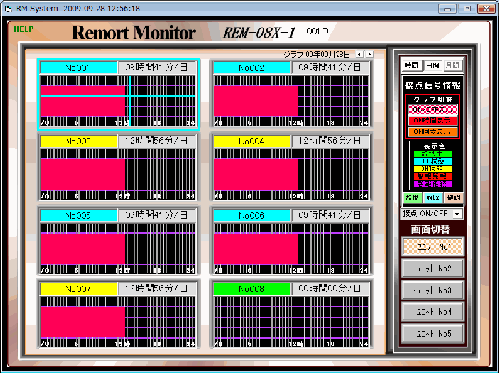Click the checkered Unit No1 button
Screen dimensions: 499x373
pyautogui.click(x=433, y=247)
